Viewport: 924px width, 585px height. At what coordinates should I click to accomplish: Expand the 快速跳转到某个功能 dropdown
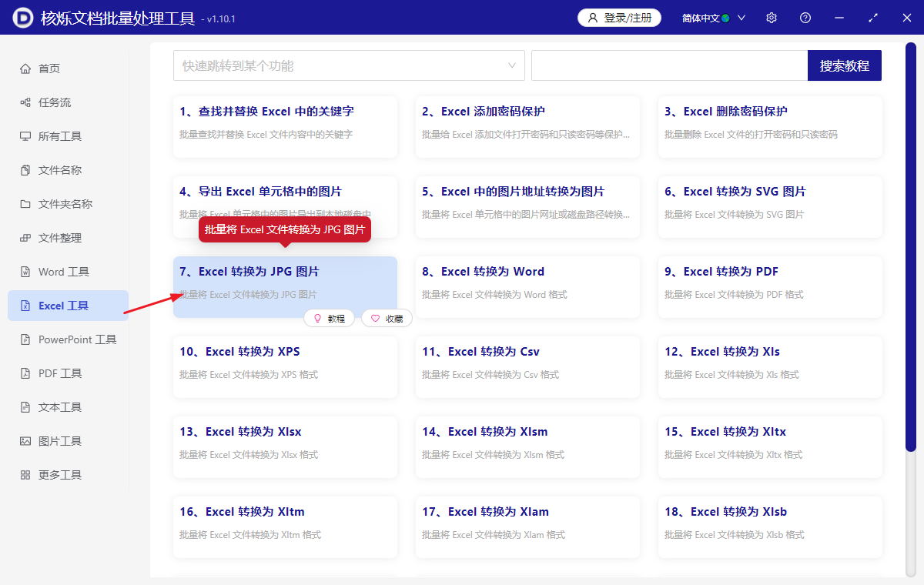coord(349,65)
